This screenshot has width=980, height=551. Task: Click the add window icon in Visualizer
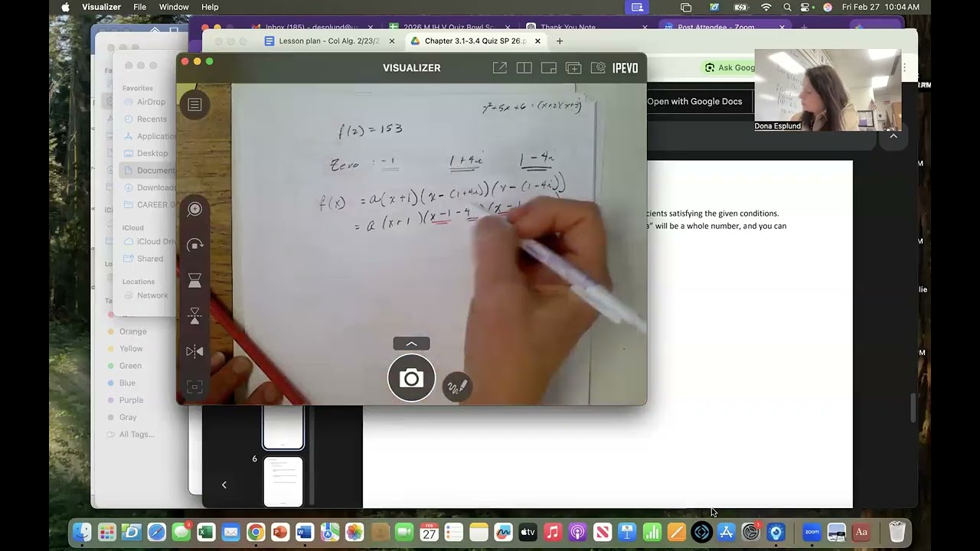[573, 68]
